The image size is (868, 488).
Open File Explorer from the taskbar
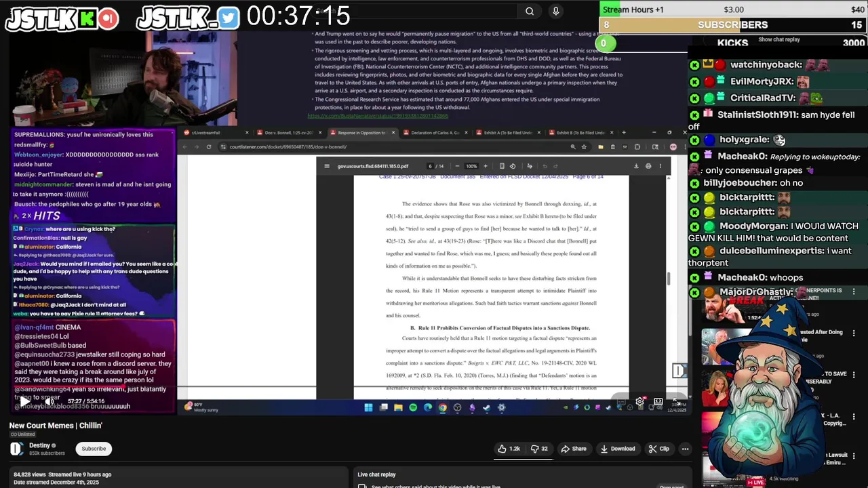(398, 407)
